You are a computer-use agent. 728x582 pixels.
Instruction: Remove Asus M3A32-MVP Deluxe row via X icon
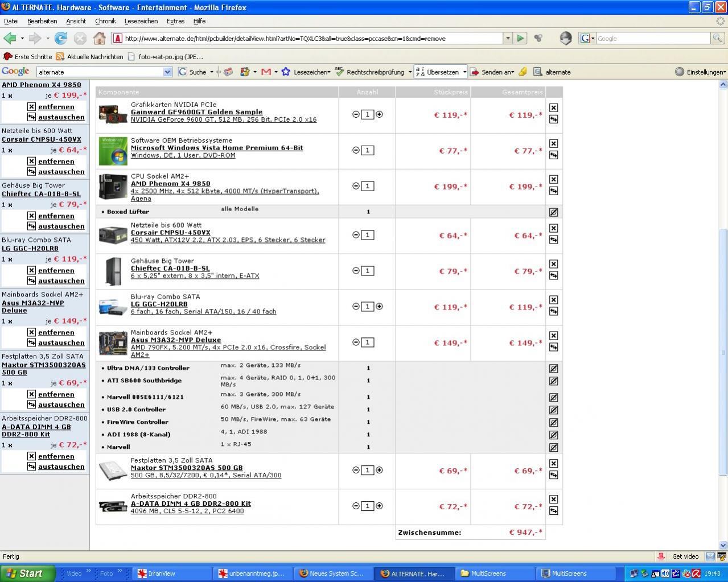point(553,336)
